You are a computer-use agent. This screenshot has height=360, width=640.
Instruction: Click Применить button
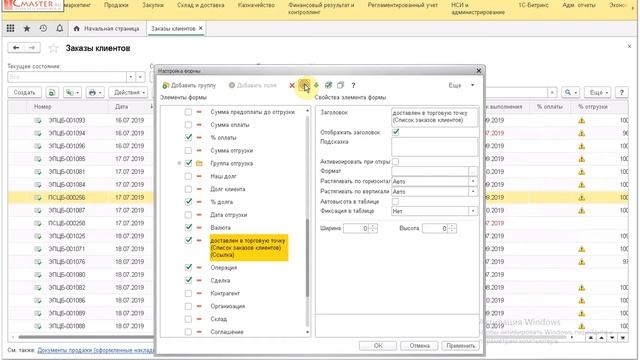tap(460, 346)
